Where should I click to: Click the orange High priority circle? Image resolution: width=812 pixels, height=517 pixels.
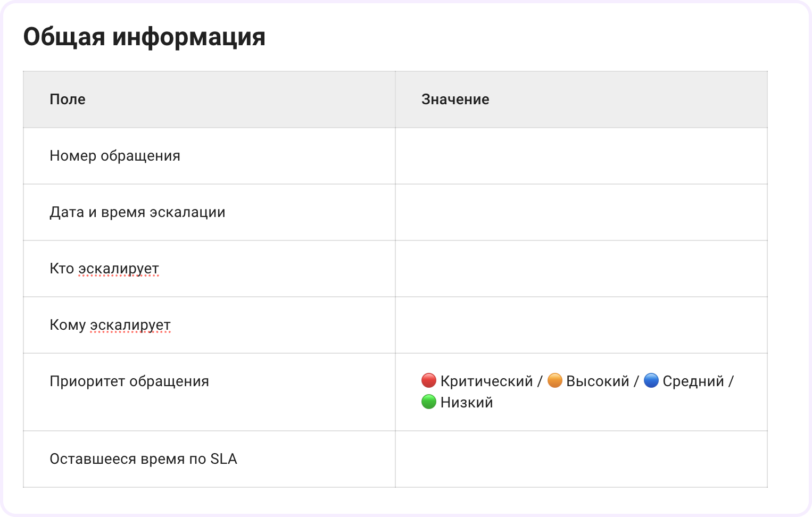pos(555,381)
